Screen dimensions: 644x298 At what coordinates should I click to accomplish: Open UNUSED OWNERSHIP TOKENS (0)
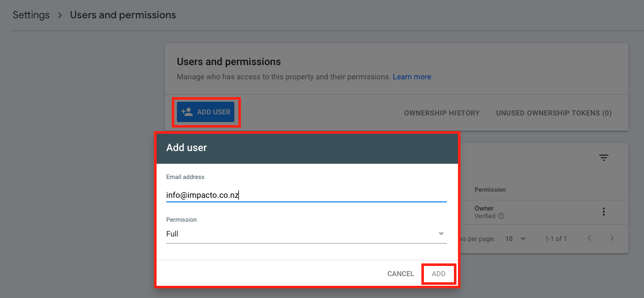pos(554,113)
